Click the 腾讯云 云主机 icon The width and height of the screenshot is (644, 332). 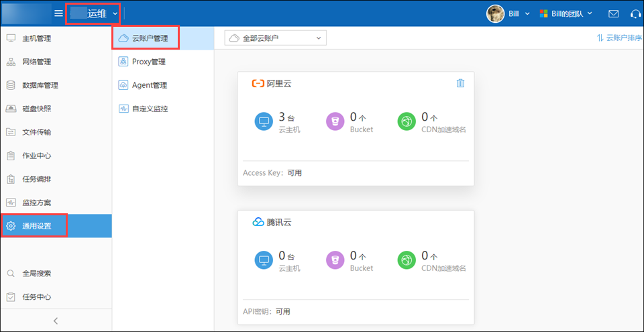click(x=264, y=260)
